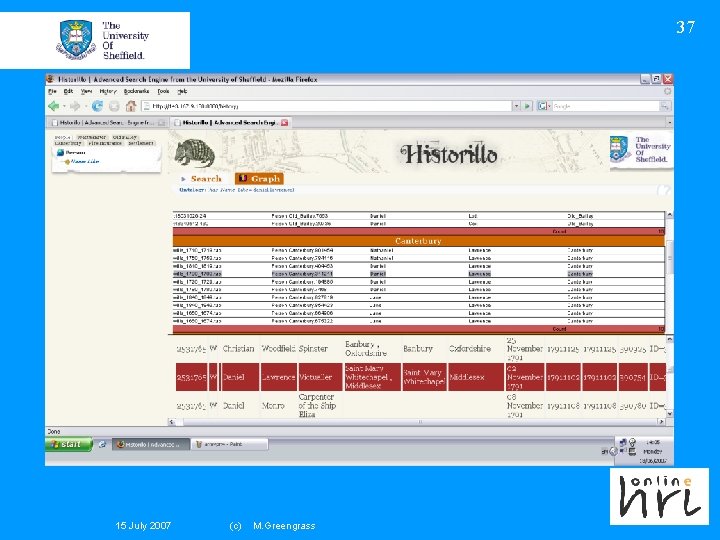Screen dimensions: 720x540
Task: Click the search magnifier button
Action: tap(664, 106)
